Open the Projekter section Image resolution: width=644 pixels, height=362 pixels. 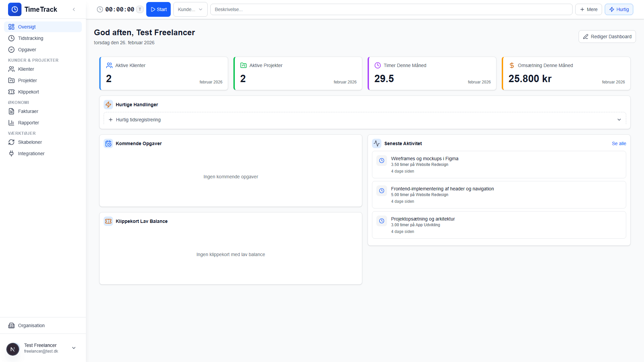coord(43,80)
